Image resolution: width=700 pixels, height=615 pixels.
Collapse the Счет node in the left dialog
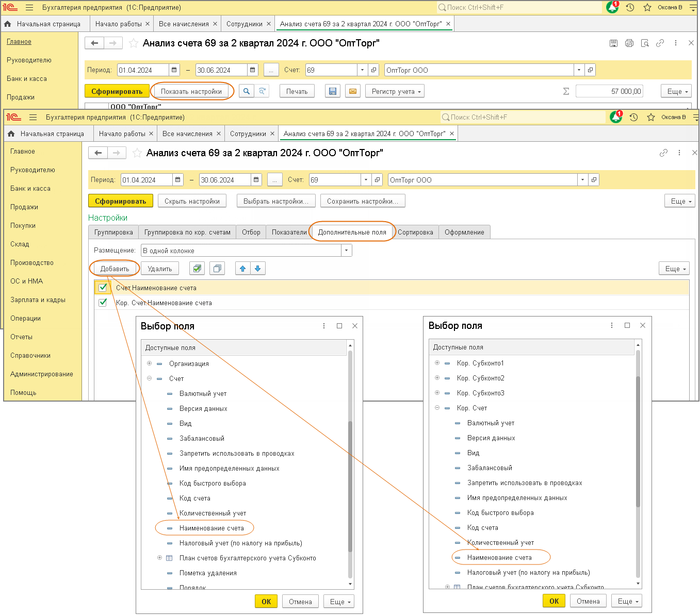pyautogui.click(x=150, y=378)
